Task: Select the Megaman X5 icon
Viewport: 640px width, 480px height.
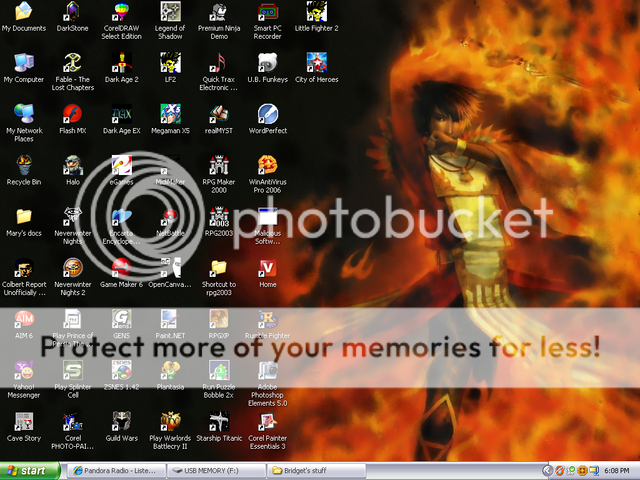Action: click(x=170, y=113)
